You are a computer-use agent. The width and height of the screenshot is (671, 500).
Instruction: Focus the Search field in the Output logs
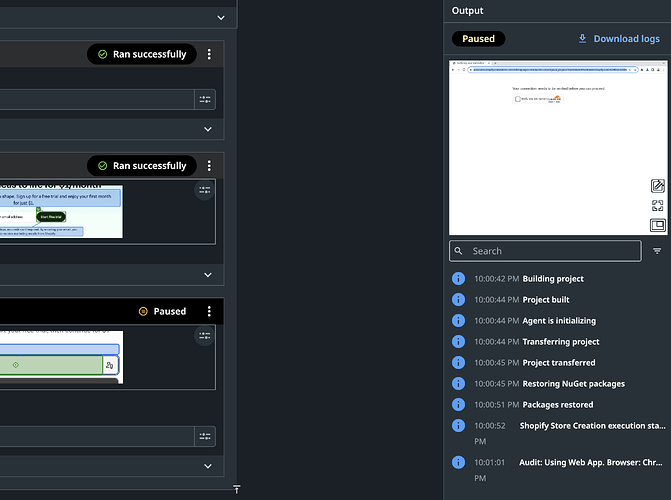coord(545,251)
